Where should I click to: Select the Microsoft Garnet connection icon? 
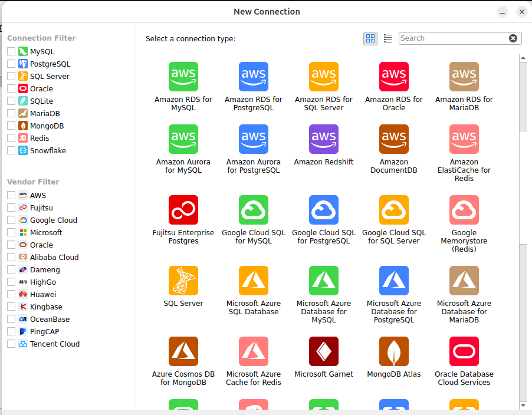323,351
